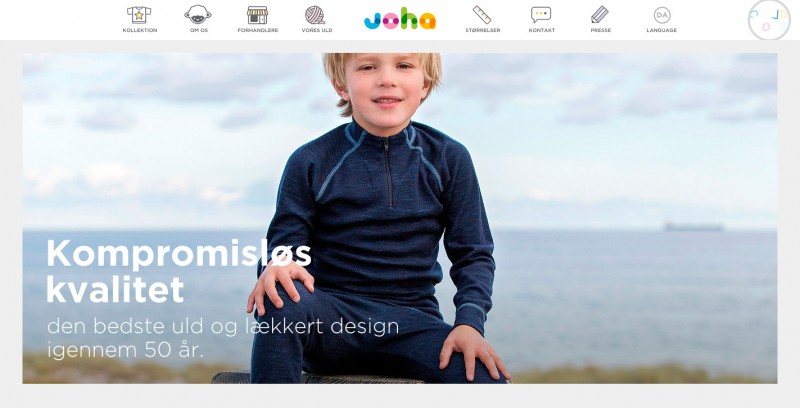Open the KOLLEKTION menu text
Viewport: 800px width, 408px height.
[x=140, y=31]
